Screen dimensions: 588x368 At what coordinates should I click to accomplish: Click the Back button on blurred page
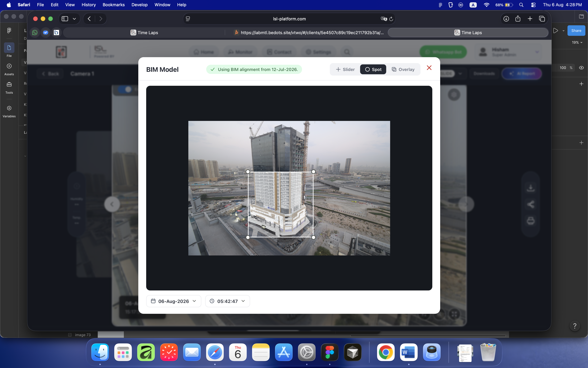(51, 73)
